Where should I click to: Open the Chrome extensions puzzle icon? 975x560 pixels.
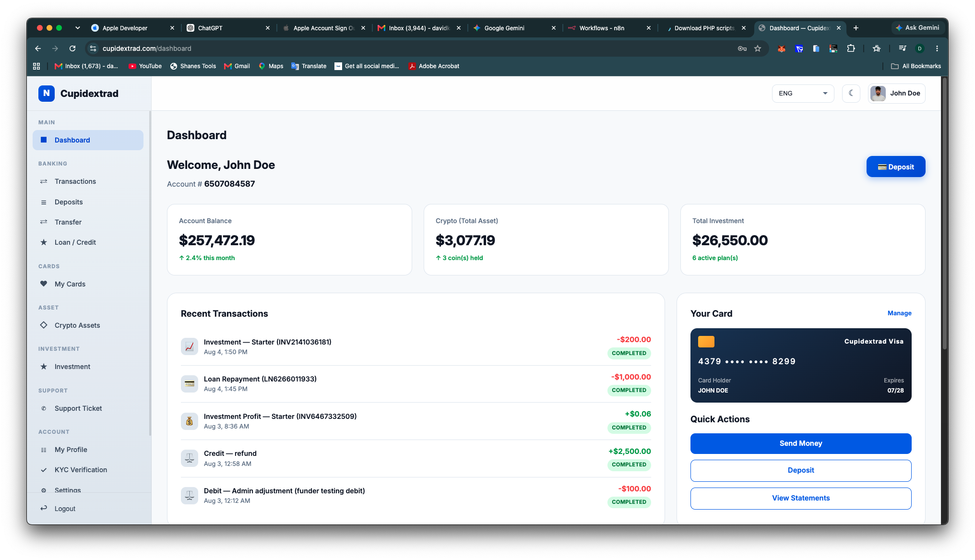(851, 48)
